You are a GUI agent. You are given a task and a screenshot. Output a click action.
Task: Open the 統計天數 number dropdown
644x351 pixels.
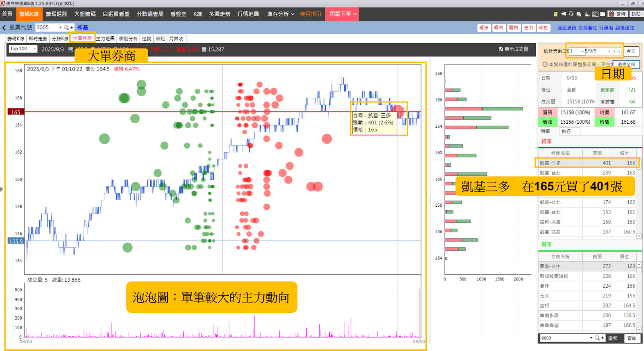pos(577,51)
